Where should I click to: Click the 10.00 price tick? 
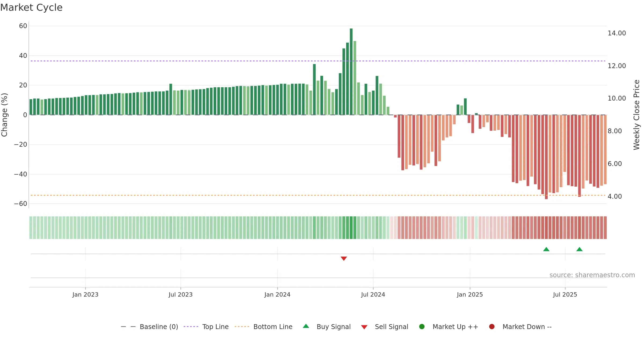[x=617, y=98]
